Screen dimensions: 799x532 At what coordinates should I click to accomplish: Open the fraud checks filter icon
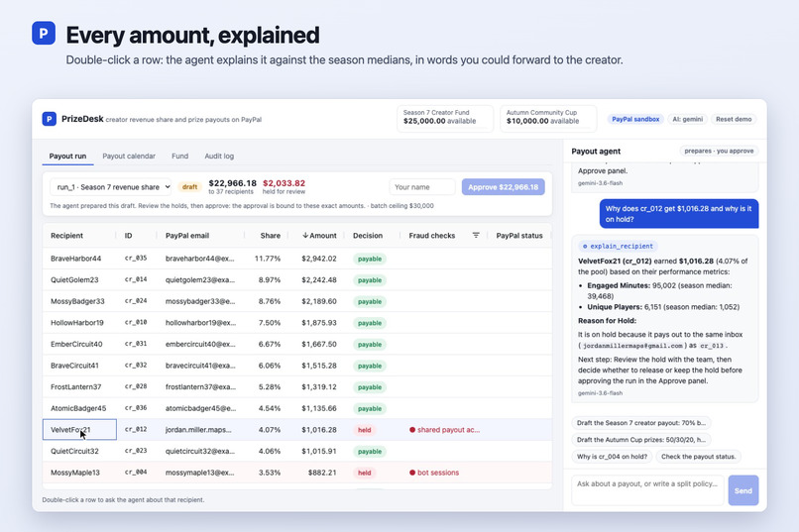476,235
